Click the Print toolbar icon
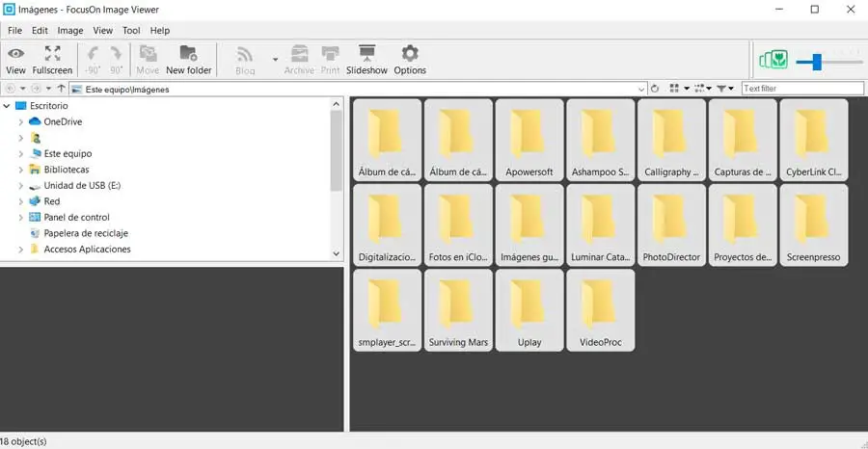The width and height of the screenshot is (868, 449). pos(331,60)
